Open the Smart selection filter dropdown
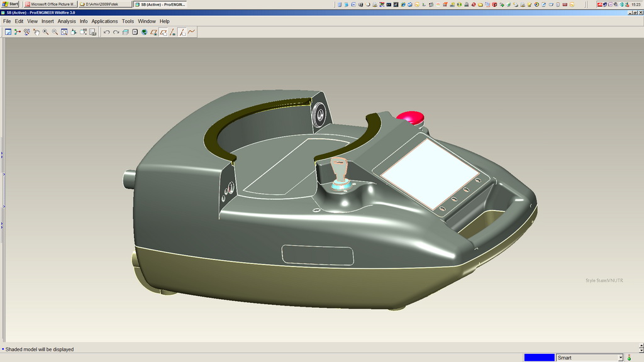 (x=620, y=358)
